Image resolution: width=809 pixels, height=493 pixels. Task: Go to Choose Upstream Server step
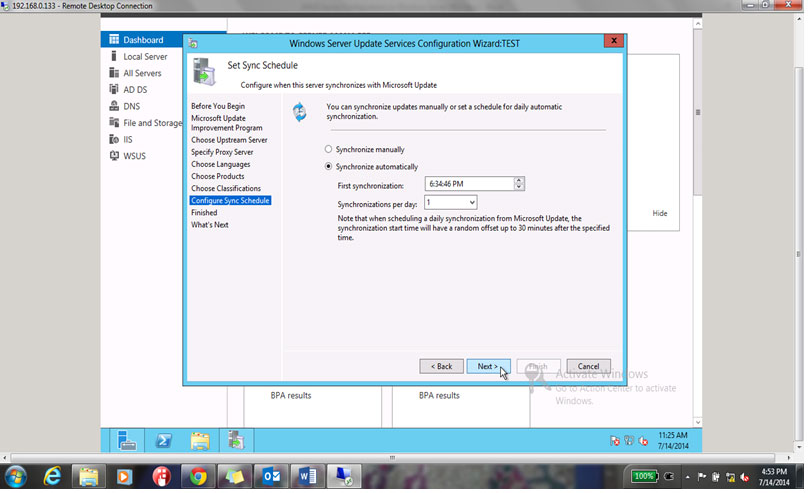(229, 140)
